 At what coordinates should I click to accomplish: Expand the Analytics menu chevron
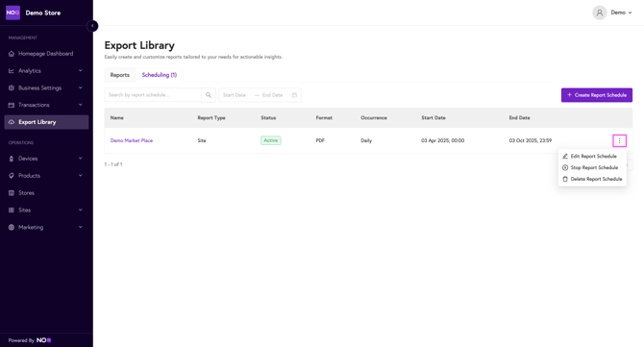click(x=81, y=70)
